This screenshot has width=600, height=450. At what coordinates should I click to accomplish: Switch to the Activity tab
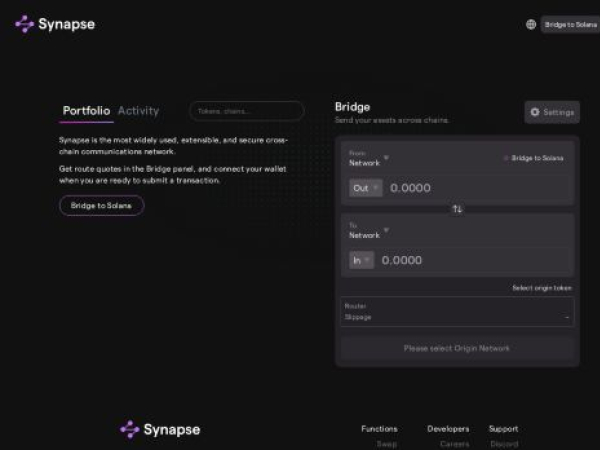coord(138,111)
